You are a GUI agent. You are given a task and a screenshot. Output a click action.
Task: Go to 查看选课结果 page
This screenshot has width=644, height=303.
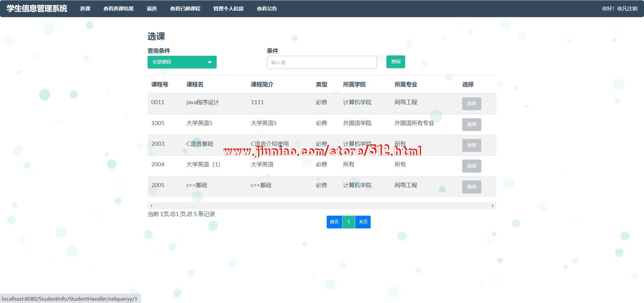[x=118, y=9]
